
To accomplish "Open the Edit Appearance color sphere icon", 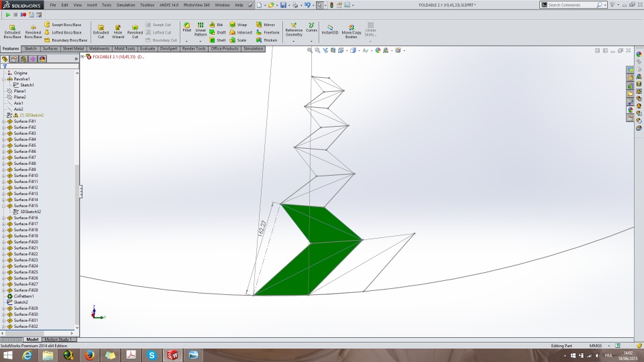I will pos(378,50).
